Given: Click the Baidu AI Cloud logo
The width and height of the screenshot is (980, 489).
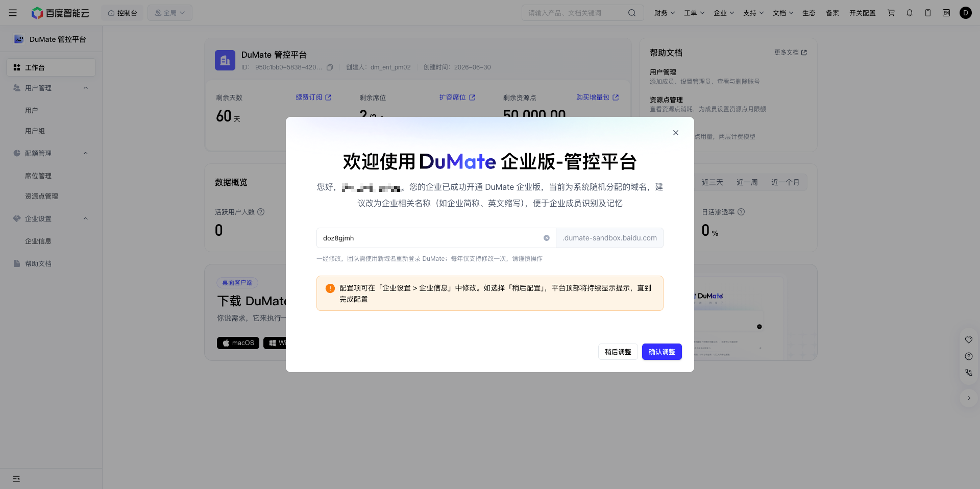Looking at the screenshot, I should [60, 13].
